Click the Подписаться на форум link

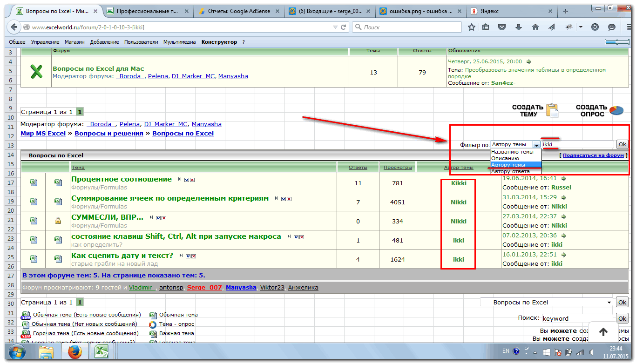pos(593,155)
